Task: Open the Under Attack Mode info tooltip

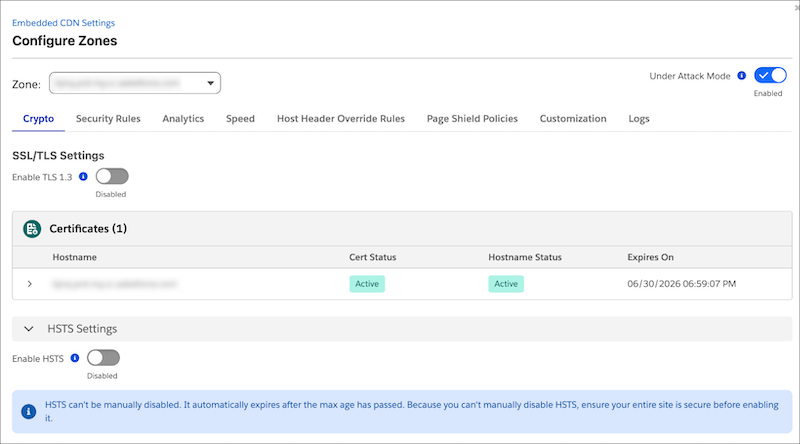Action: (742, 76)
